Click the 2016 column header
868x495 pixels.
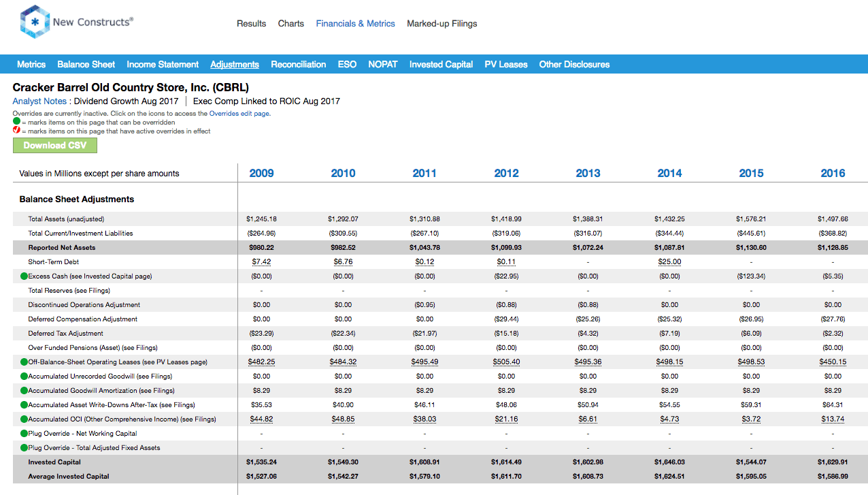(x=833, y=173)
